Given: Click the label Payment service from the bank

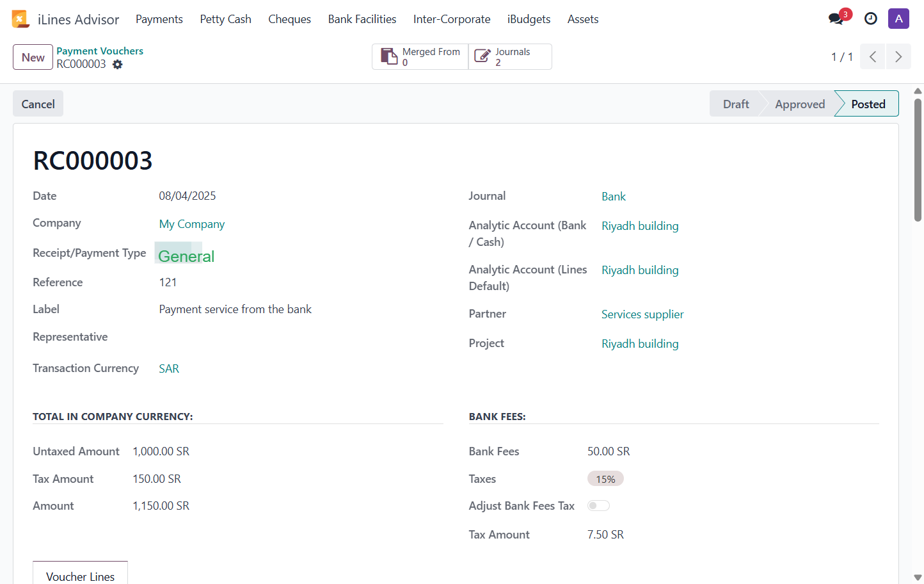Looking at the screenshot, I should pyautogui.click(x=235, y=309).
